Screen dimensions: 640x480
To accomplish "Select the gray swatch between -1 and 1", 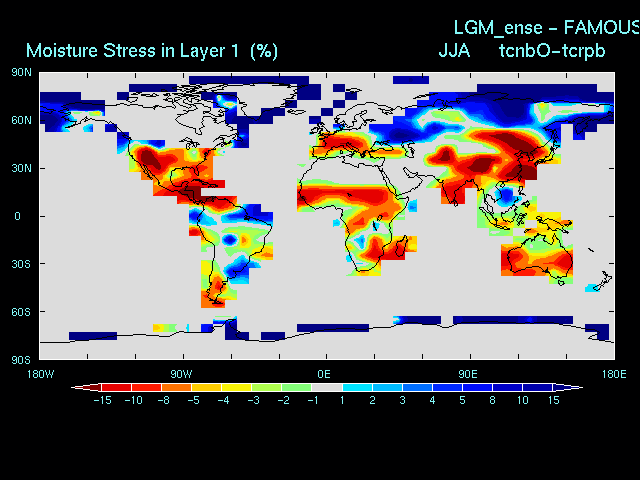I will (327, 387).
